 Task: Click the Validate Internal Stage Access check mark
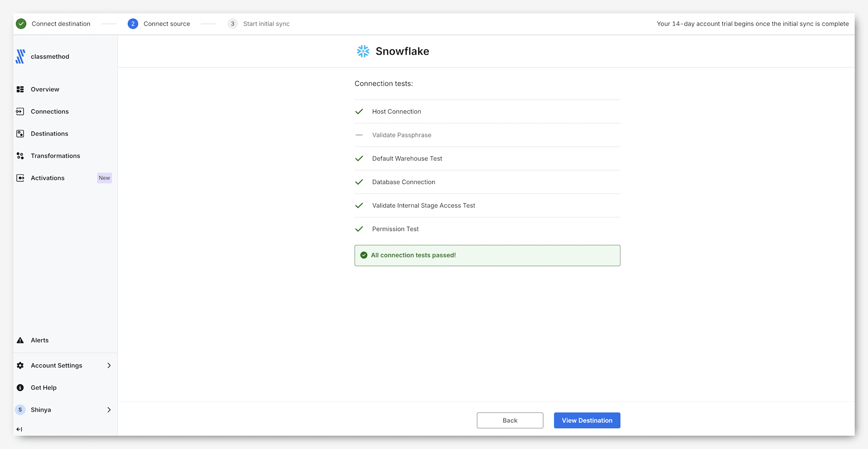(359, 205)
